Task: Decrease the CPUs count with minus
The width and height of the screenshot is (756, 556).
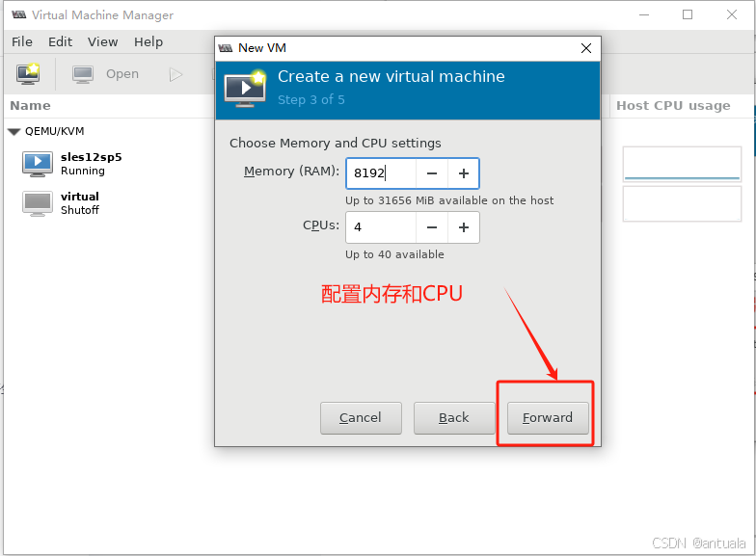Action: tap(432, 227)
